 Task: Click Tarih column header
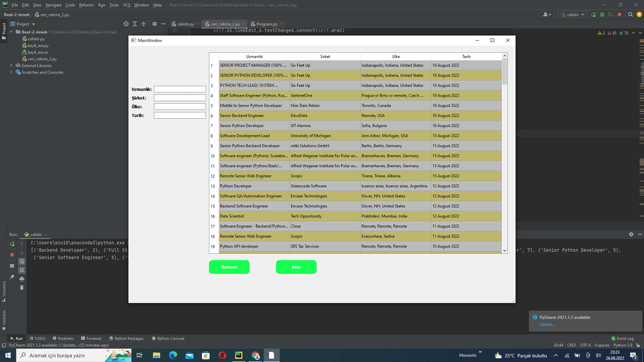[466, 57]
